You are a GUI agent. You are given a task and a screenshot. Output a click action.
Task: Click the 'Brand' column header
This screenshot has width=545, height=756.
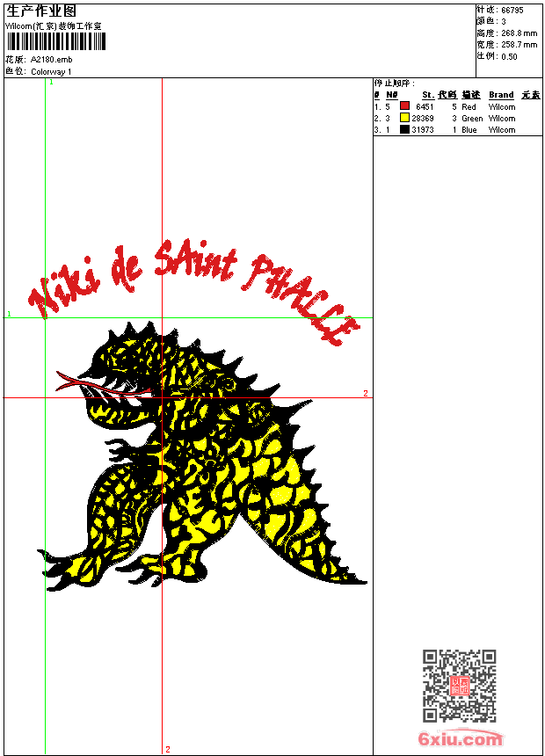tap(501, 95)
